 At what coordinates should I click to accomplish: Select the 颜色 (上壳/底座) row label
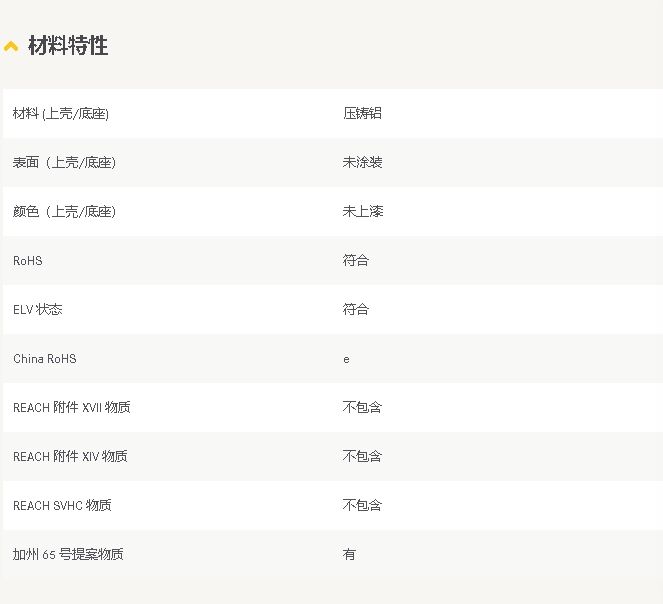[x=64, y=211]
